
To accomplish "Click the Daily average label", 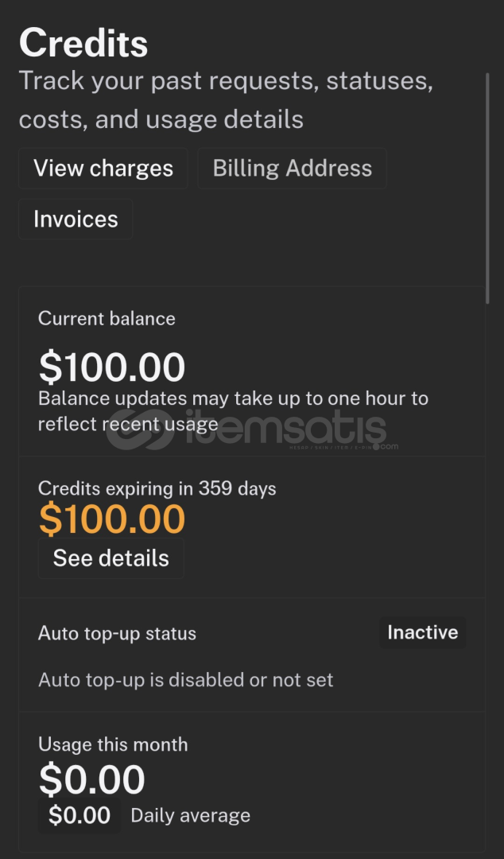I will click(190, 815).
